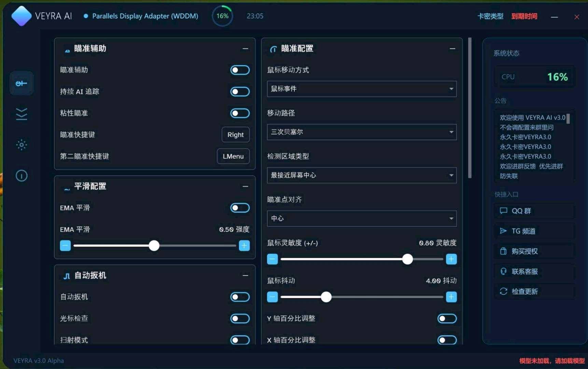Click the 检查更新 refresh icon
The width and height of the screenshot is (588, 369).
[x=503, y=291]
